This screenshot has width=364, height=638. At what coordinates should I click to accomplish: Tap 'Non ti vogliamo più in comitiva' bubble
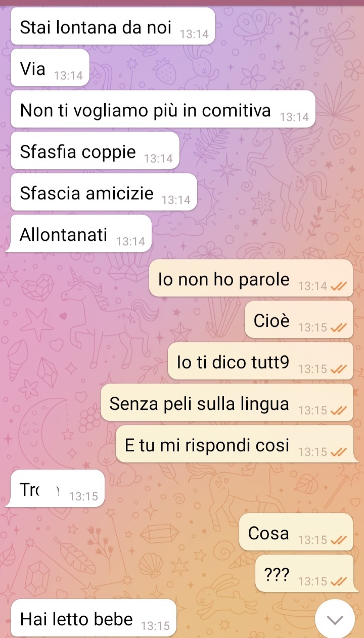163,109
